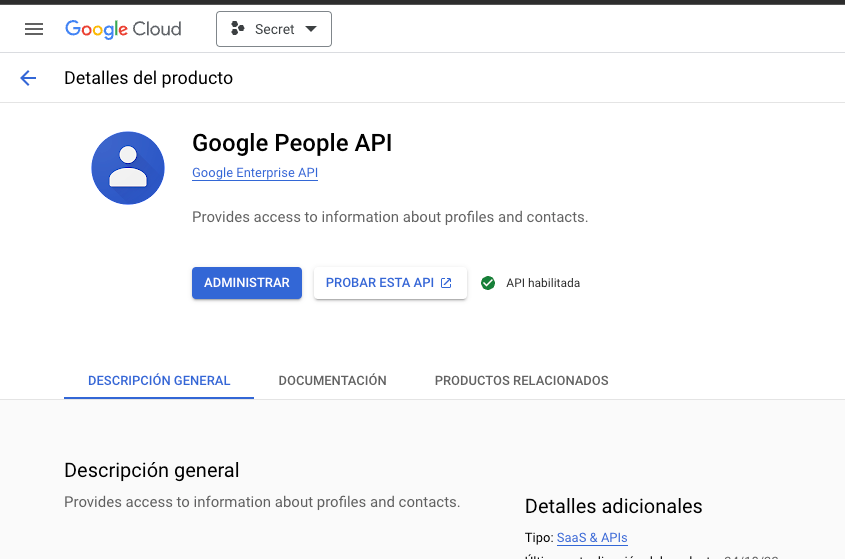The height and width of the screenshot is (559, 845).
Task: Click the Descripción general section heading
Action: (151, 470)
